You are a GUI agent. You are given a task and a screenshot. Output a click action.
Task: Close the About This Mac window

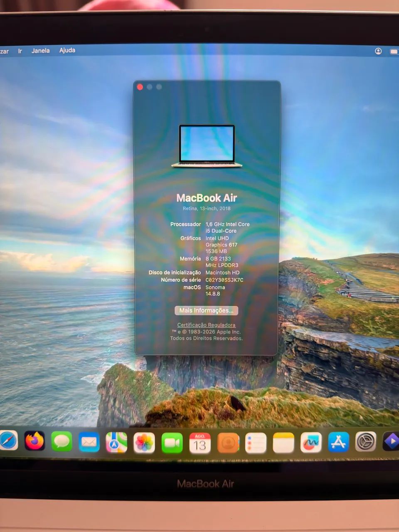pos(140,87)
